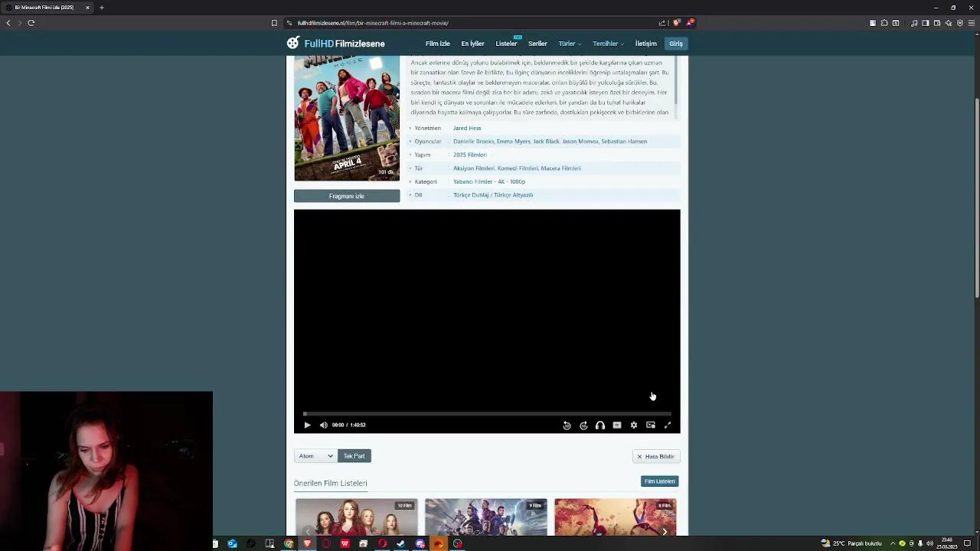Click the next arrow on recommended lists
Viewport: 980px width, 551px height.
665,531
